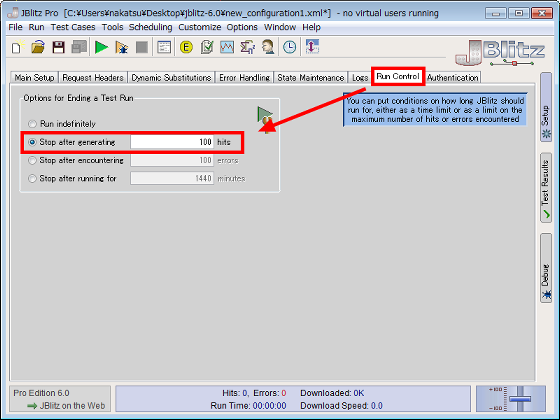Switch to the Logs tab
This screenshot has width=560, height=420.
360,78
